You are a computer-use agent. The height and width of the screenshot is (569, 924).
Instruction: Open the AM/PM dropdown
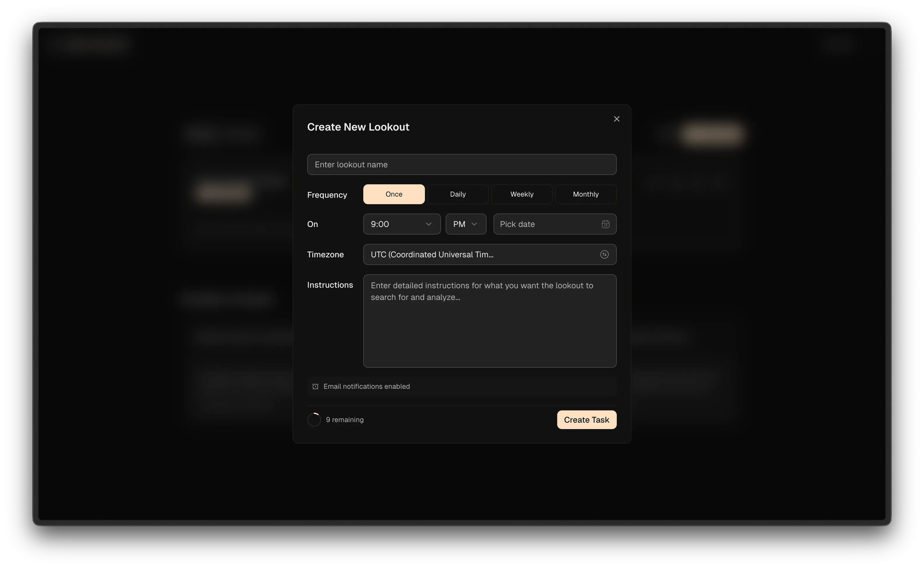coord(466,224)
